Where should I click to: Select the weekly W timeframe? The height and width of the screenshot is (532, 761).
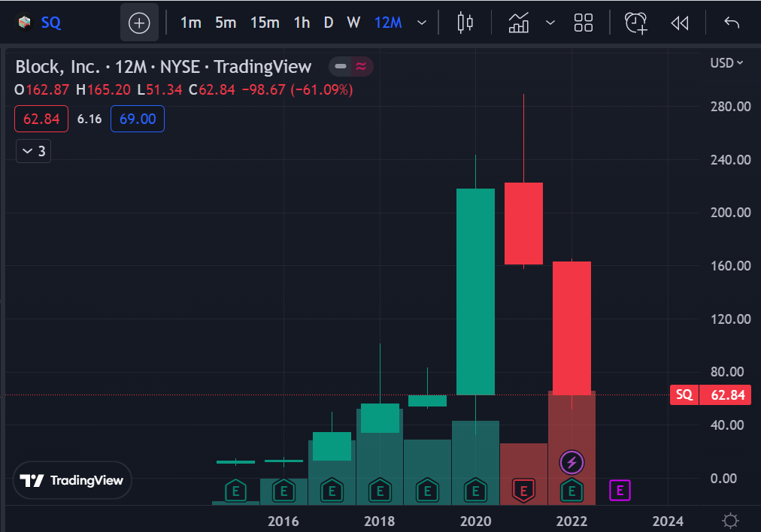pos(354,23)
